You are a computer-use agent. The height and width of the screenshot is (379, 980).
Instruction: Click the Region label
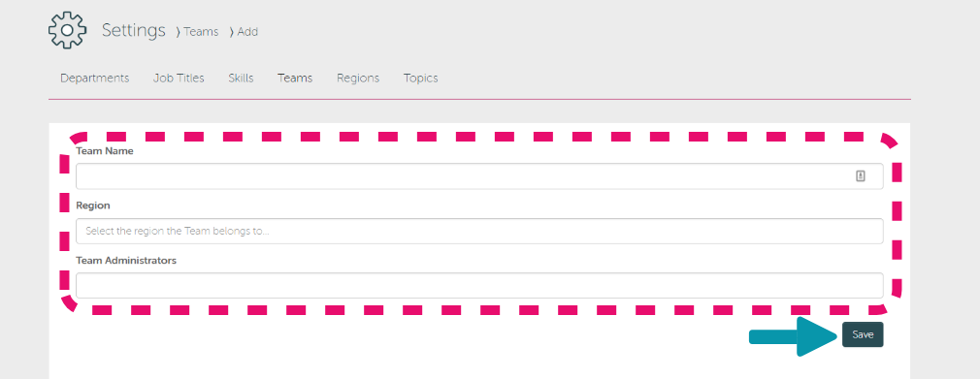(x=93, y=205)
